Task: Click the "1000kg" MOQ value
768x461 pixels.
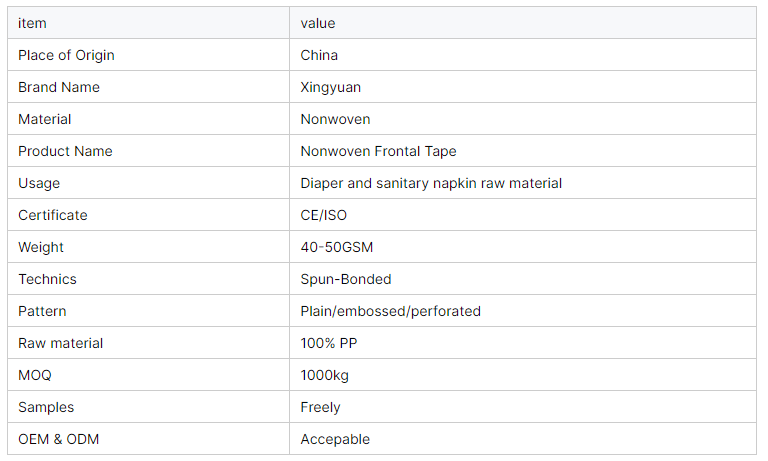Action: (x=325, y=375)
